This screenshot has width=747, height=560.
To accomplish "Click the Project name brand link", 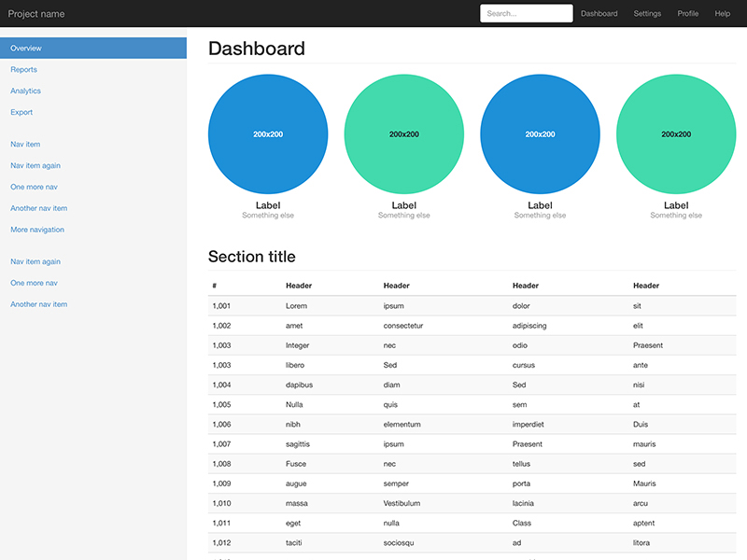I will [x=38, y=13].
